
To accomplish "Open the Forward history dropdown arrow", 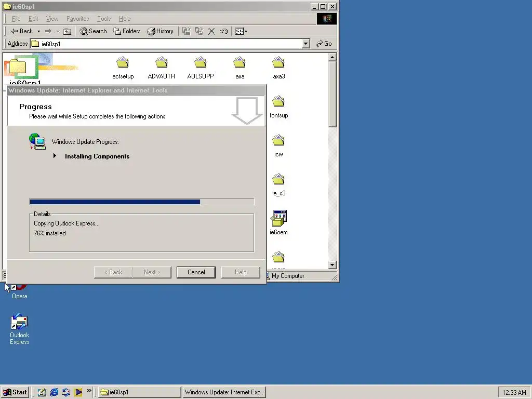I will (x=58, y=31).
